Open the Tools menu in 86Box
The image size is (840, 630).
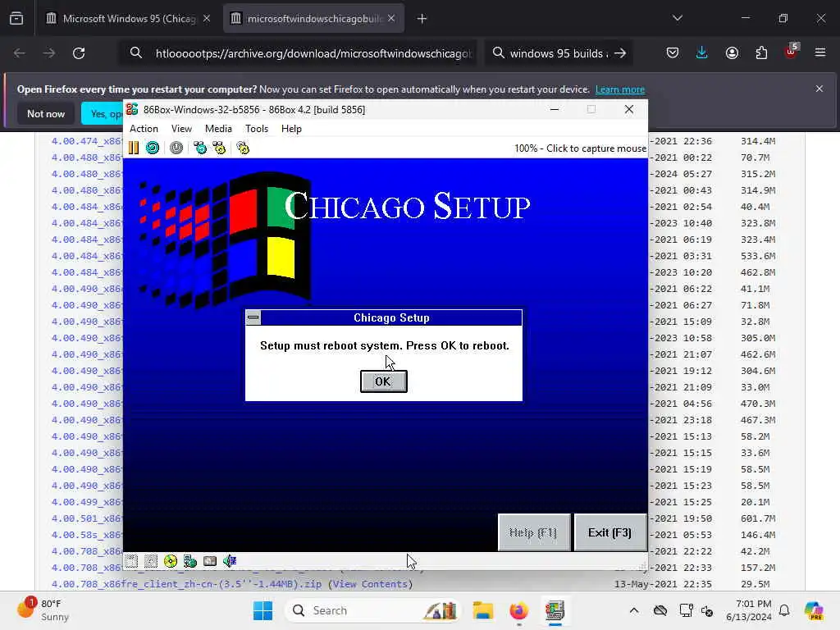257,129
